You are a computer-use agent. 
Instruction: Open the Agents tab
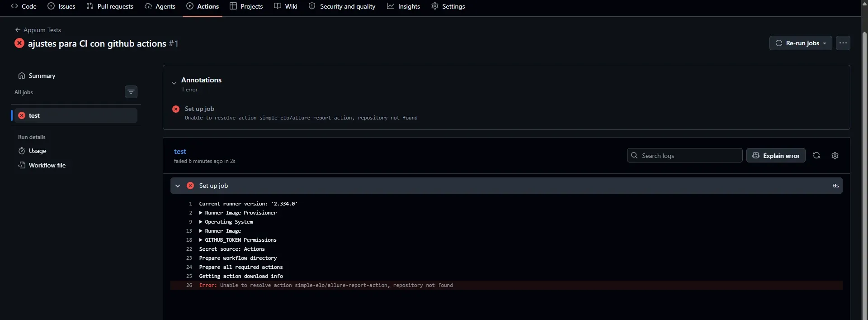pos(160,6)
